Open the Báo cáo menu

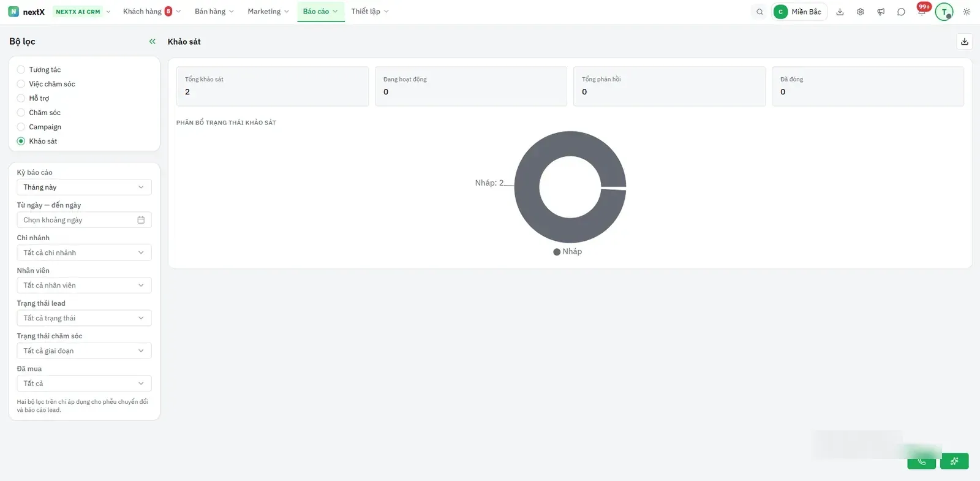(x=320, y=12)
